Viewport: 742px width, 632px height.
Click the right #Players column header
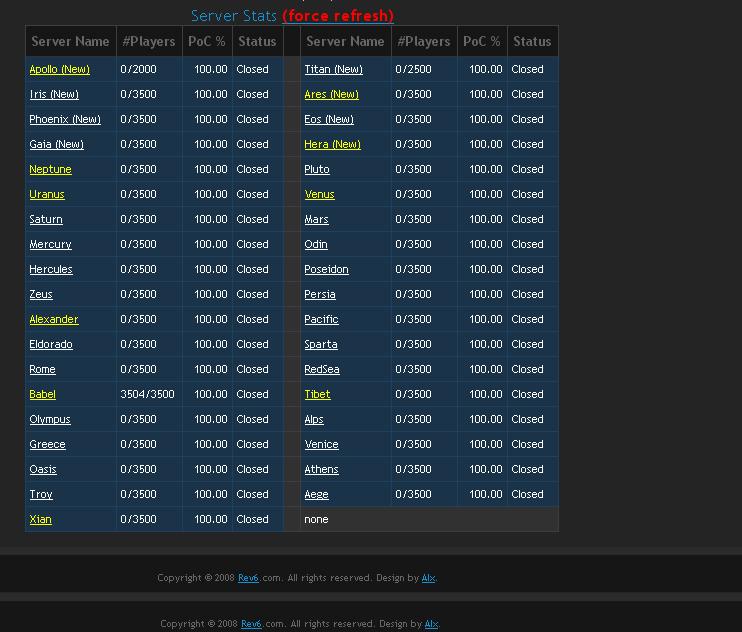[423, 41]
